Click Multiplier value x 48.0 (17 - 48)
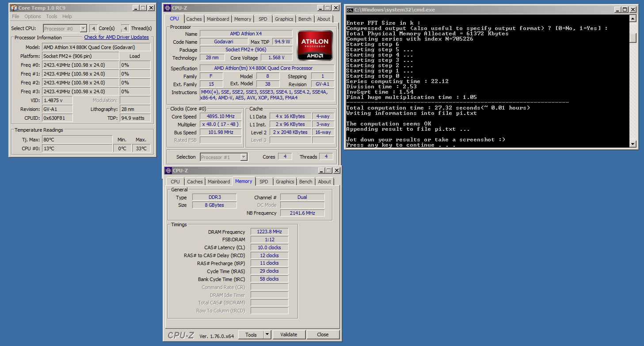 221,124
